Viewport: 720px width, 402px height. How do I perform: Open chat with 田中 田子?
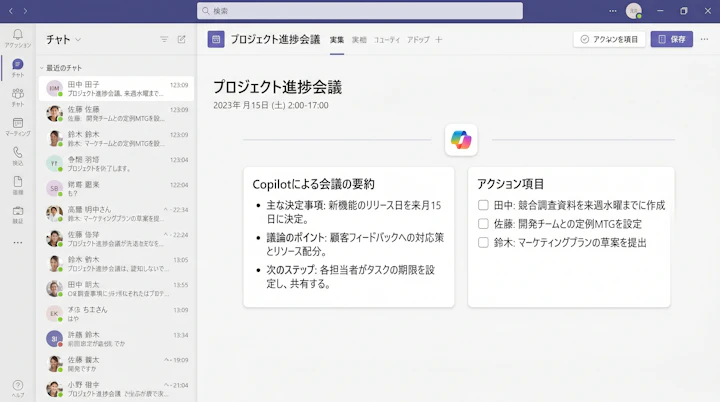(x=116, y=89)
